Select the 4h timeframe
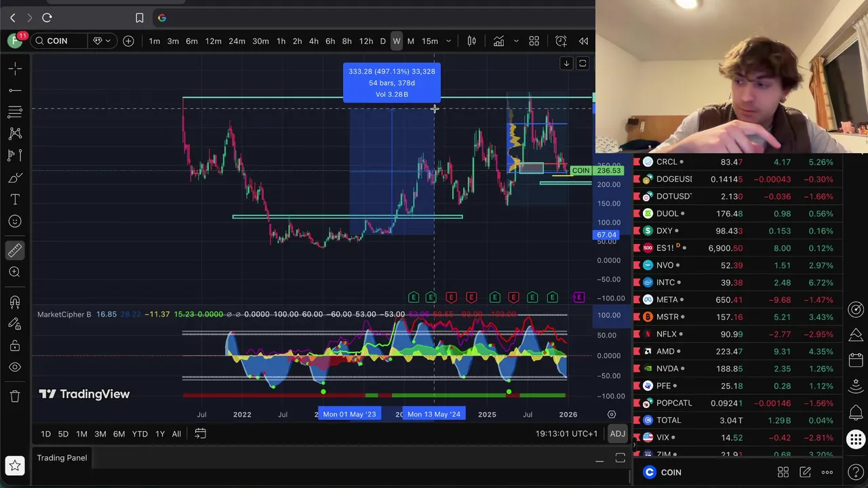Image resolution: width=868 pixels, height=488 pixels. tap(313, 41)
